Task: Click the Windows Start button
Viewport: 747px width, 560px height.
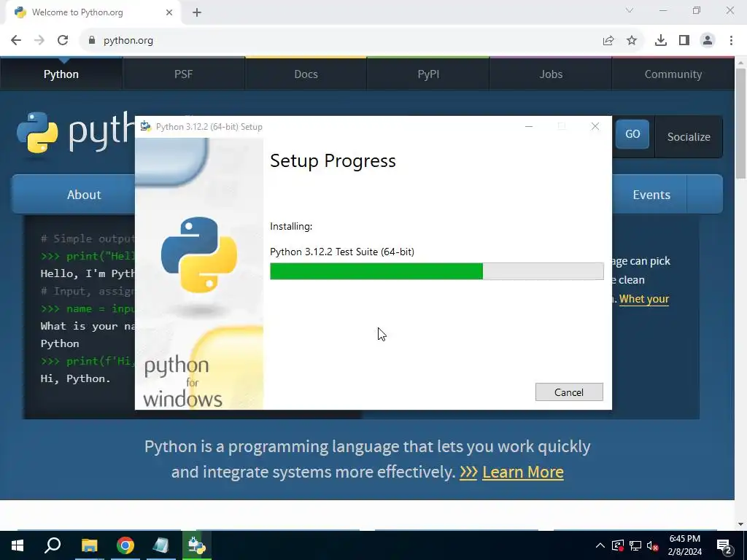Action: point(18,545)
